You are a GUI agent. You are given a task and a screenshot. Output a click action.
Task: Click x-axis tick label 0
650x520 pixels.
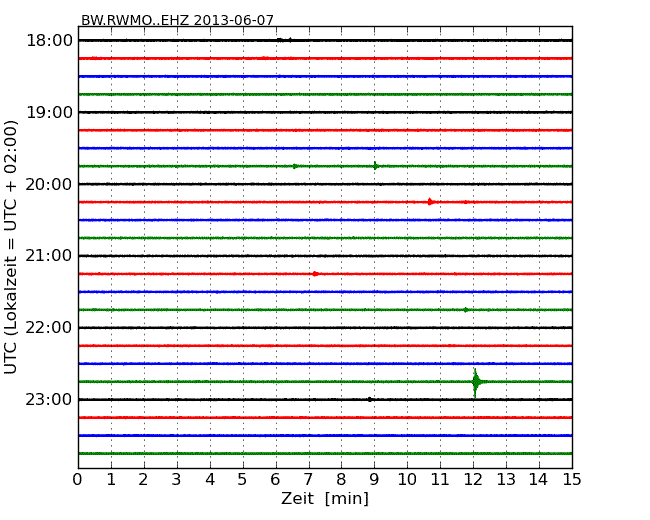(78, 480)
